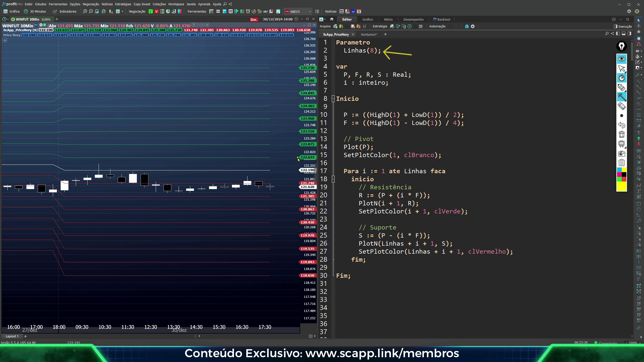Open the order list icon in Negociação

[162, 11]
